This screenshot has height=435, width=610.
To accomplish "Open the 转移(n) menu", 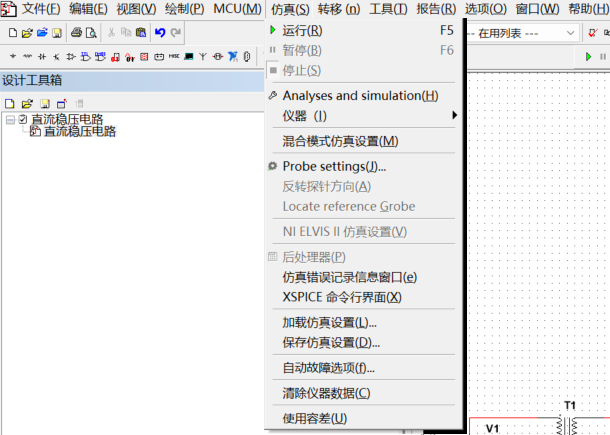I will click(x=339, y=9).
